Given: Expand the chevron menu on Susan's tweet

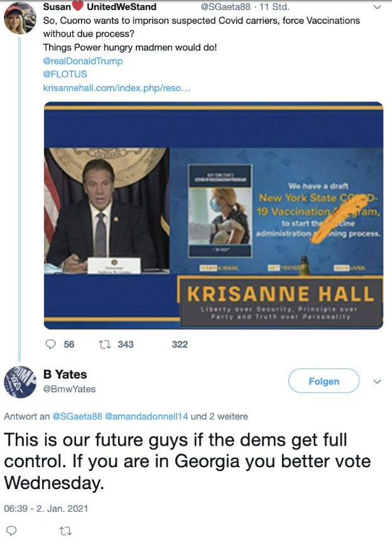Looking at the screenshot, I should pyautogui.click(x=377, y=7).
